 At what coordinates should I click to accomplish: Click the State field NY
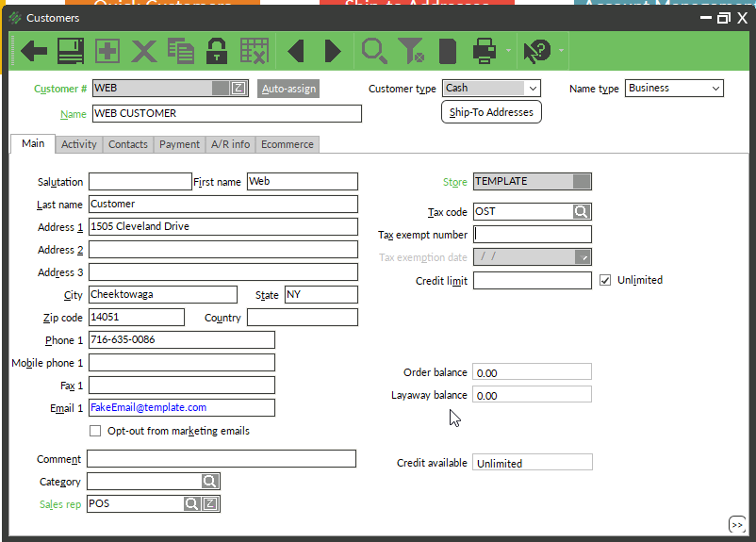321,295
